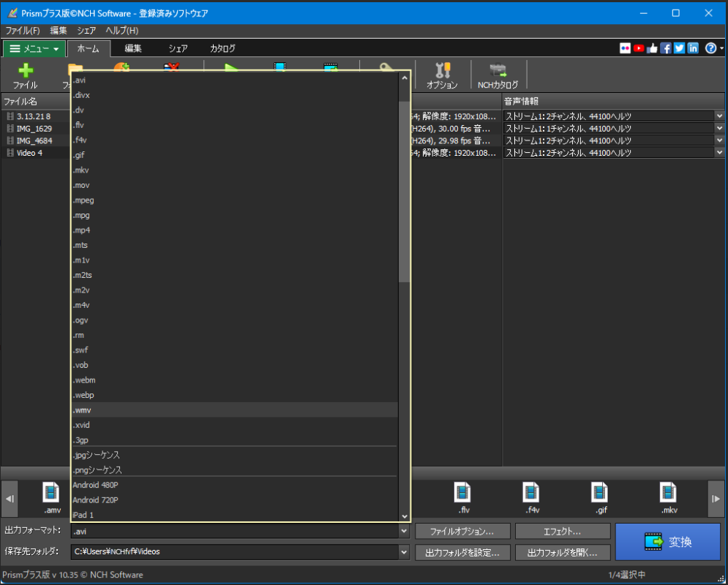728x585 pixels.
Task: Click the ファイル名 column header
Action: pyautogui.click(x=36, y=101)
